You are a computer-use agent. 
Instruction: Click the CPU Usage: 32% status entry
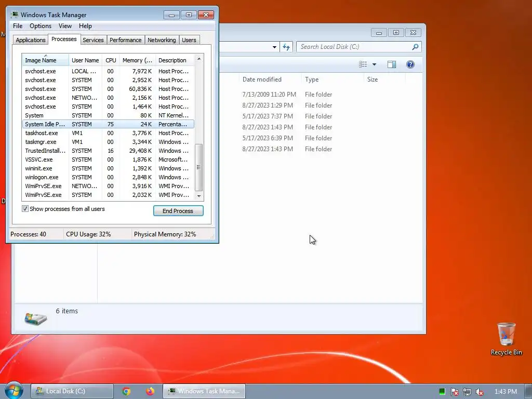pyautogui.click(x=88, y=234)
